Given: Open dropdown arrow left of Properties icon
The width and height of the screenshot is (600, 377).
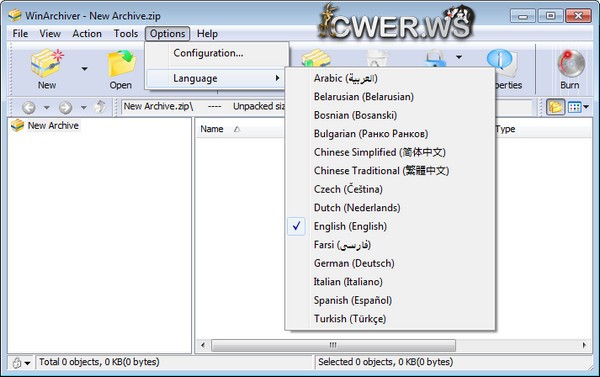Looking at the screenshot, I should coord(459,57).
